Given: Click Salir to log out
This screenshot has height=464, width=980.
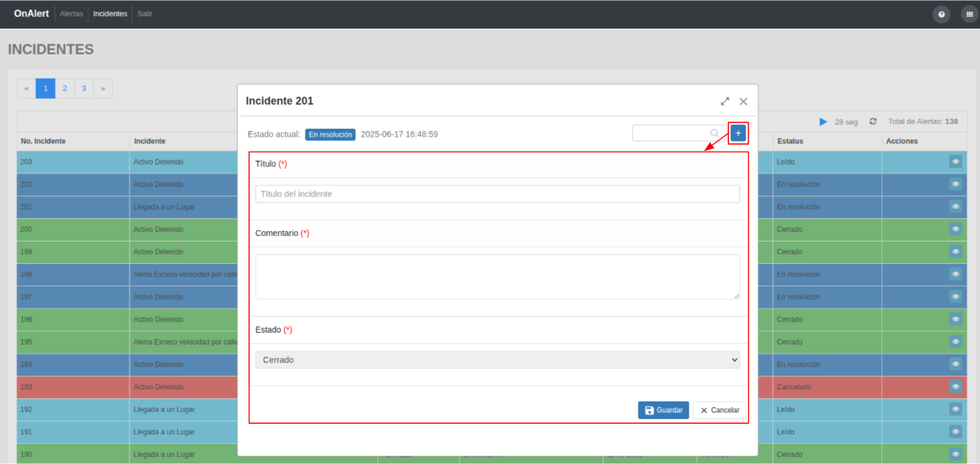Looking at the screenshot, I should 145,14.
